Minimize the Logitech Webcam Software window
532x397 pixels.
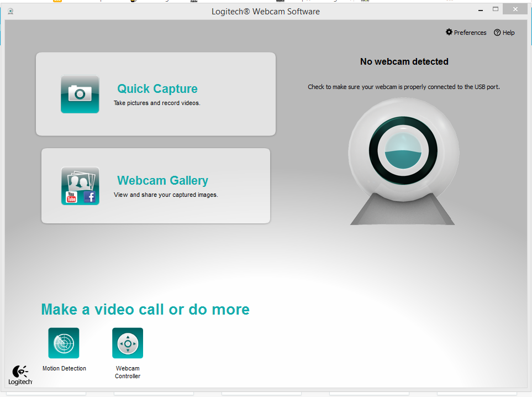481,10
